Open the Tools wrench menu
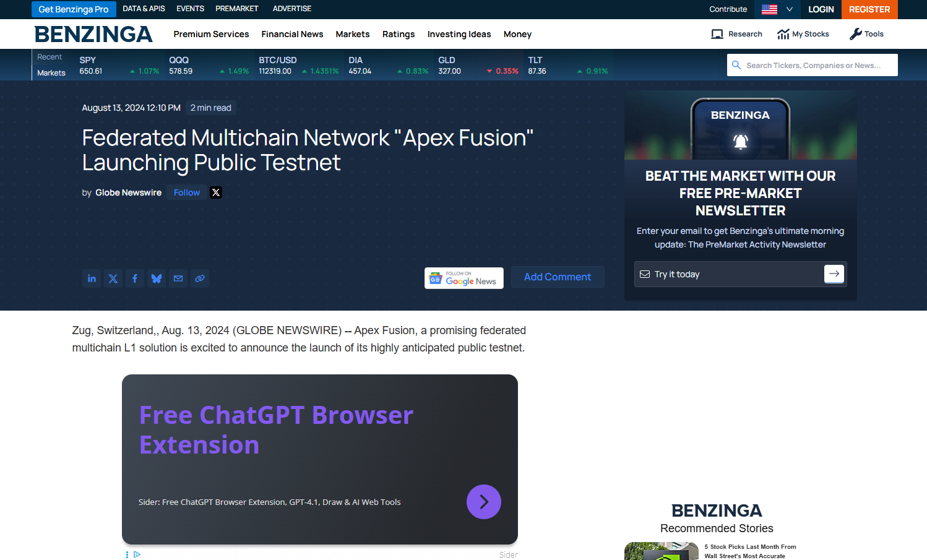 coord(866,34)
